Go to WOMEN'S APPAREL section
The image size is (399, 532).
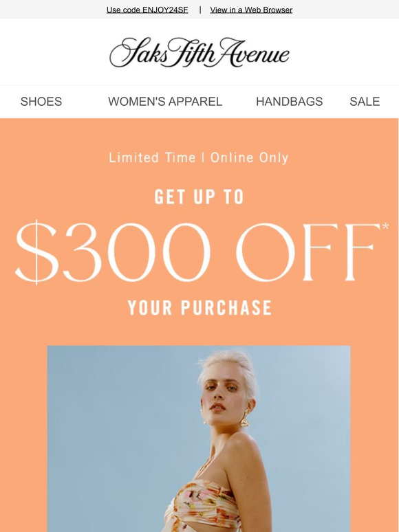165,102
